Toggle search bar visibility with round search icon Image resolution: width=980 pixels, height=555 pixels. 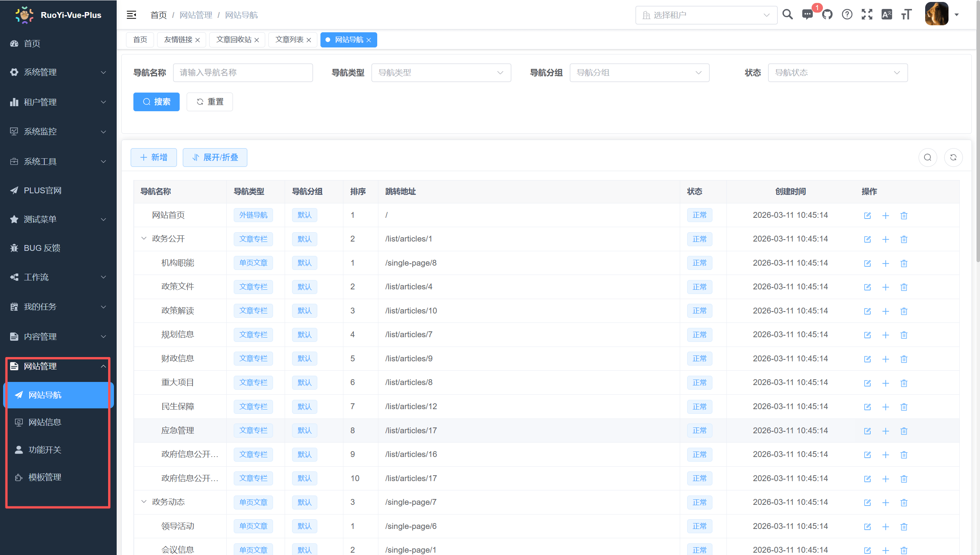coord(927,158)
